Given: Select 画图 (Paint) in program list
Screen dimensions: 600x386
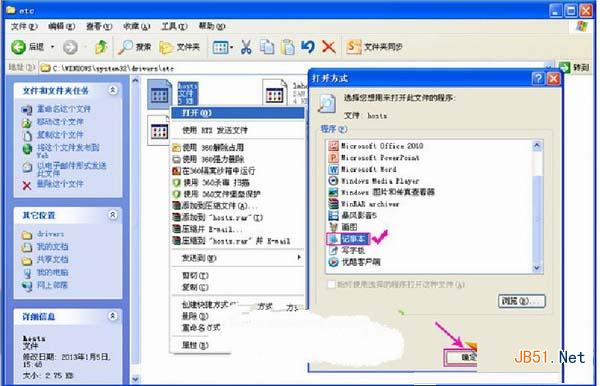Looking at the screenshot, I should coord(343,227).
